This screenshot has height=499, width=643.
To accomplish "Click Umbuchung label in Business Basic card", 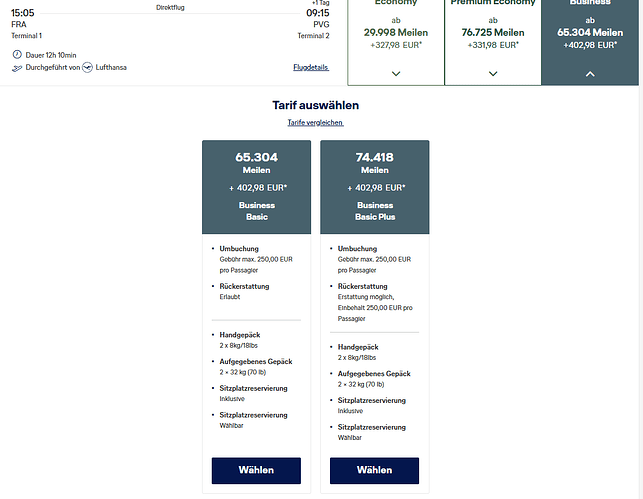I will click(x=239, y=248).
